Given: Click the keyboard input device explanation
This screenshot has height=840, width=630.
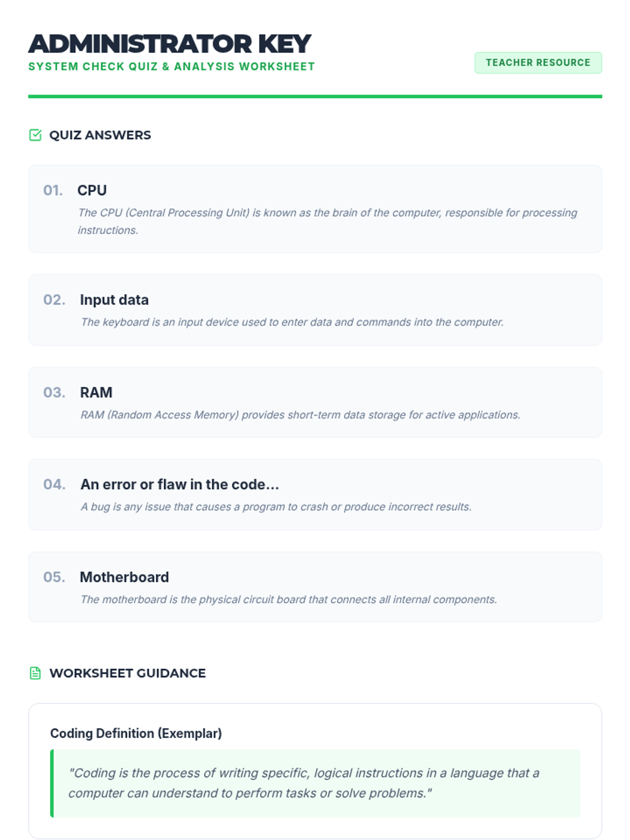Looking at the screenshot, I should (292, 322).
